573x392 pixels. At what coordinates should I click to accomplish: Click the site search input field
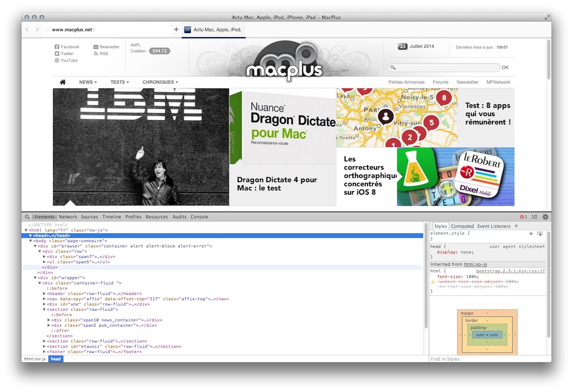pos(444,68)
